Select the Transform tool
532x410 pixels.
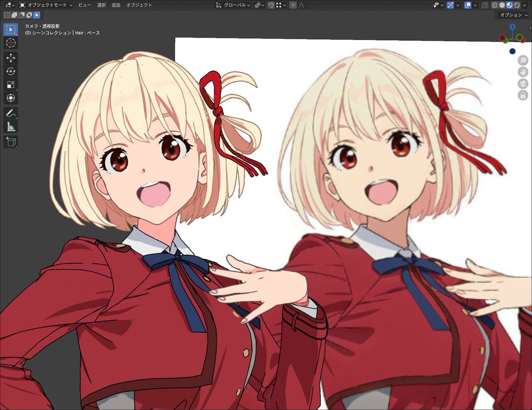11,98
